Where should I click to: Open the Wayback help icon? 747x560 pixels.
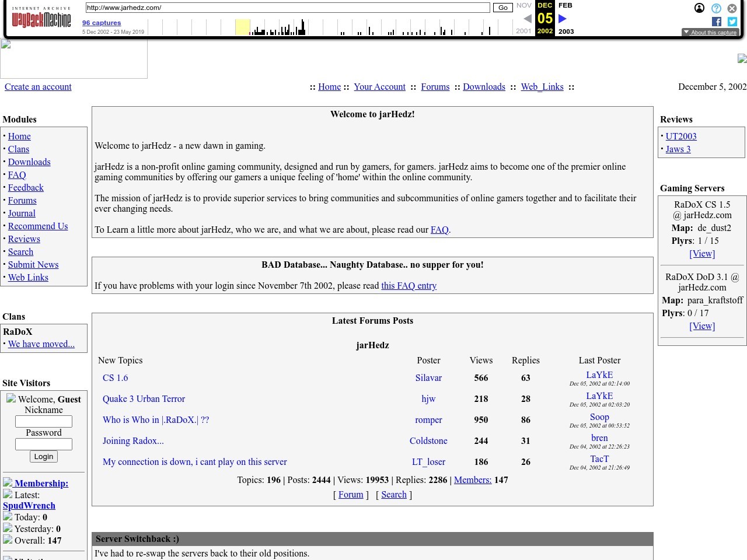point(716,8)
